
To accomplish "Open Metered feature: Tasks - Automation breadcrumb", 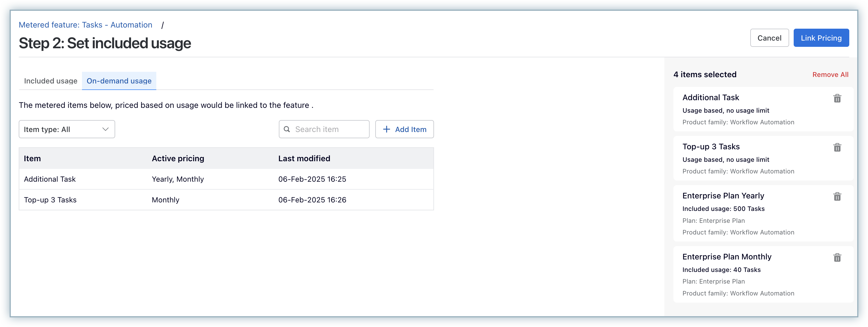I will point(85,25).
